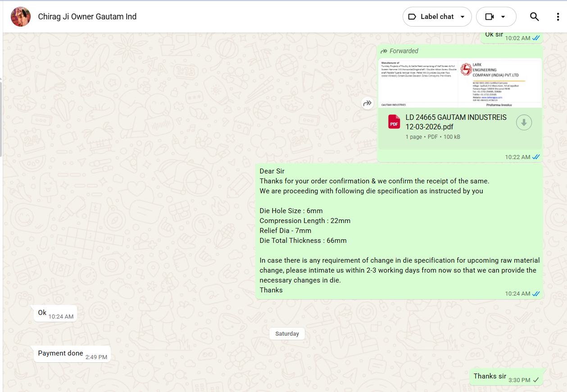Click the red PDF file icon
567x392 pixels.
tap(394, 122)
